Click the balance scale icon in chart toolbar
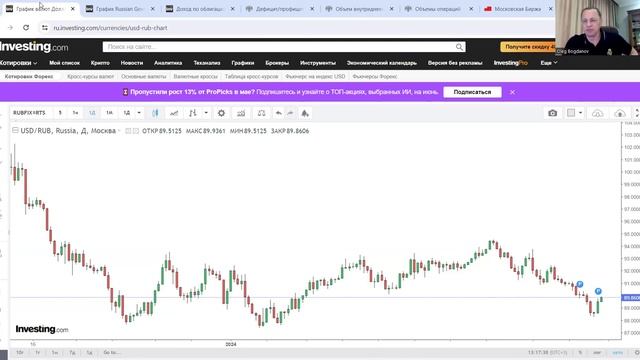Image resolution: width=640 pixels, height=360 pixels. [x=261, y=113]
